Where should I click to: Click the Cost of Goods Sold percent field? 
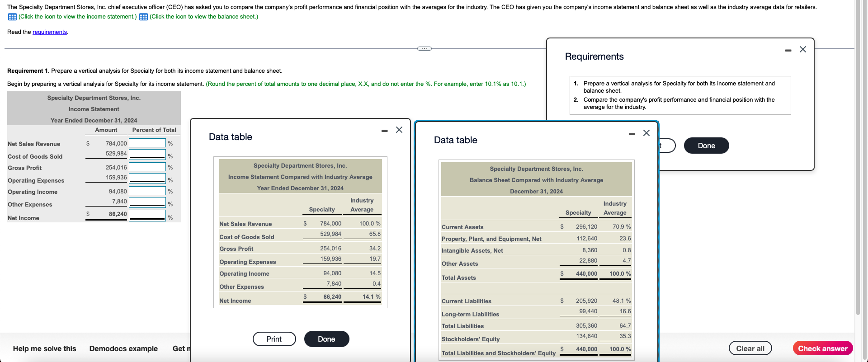pos(147,154)
